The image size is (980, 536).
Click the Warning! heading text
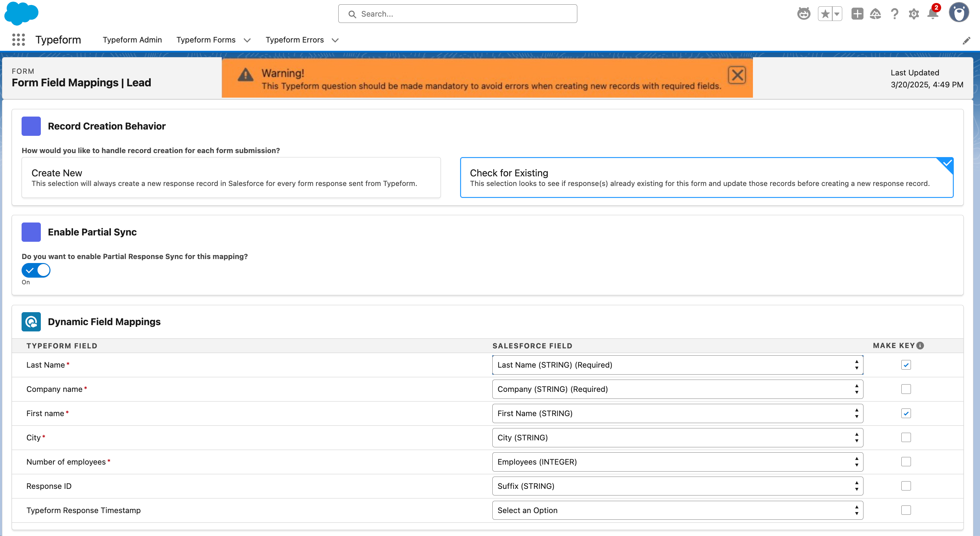(x=283, y=73)
